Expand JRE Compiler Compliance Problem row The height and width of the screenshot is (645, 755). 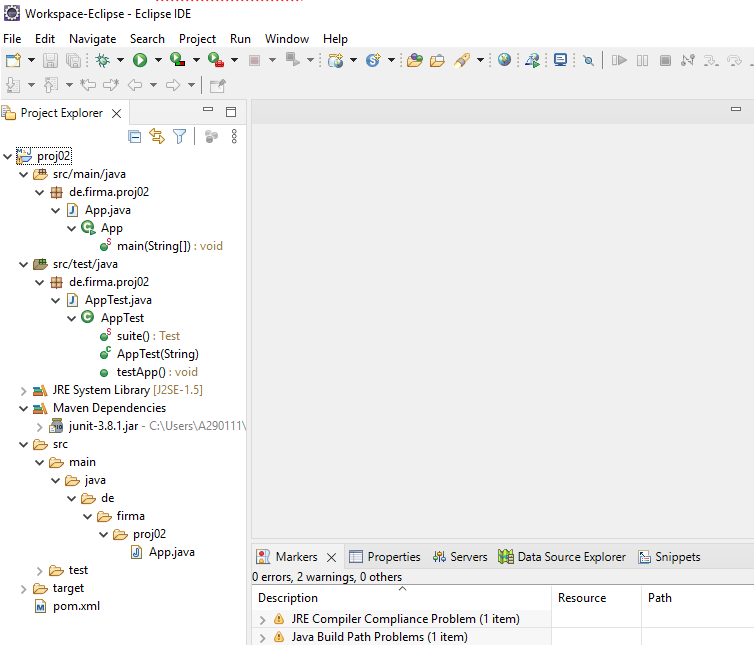[262, 619]
